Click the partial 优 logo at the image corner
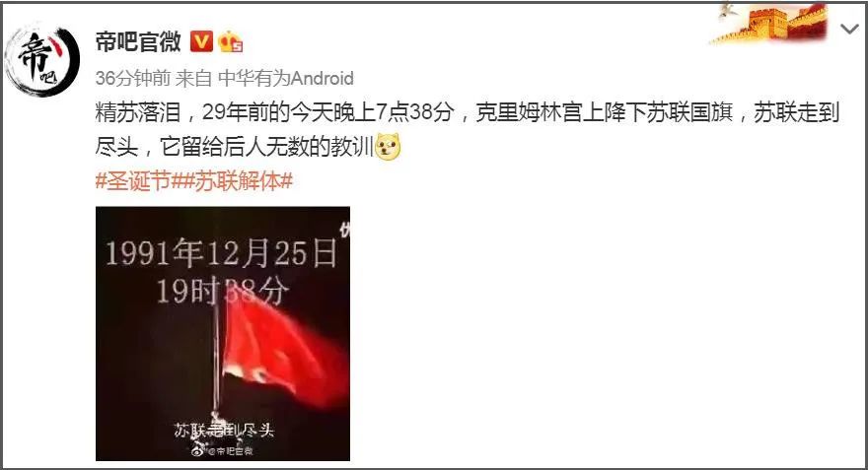Image resolution: width=868 pixels, height=470 pixels. [345, 231]
